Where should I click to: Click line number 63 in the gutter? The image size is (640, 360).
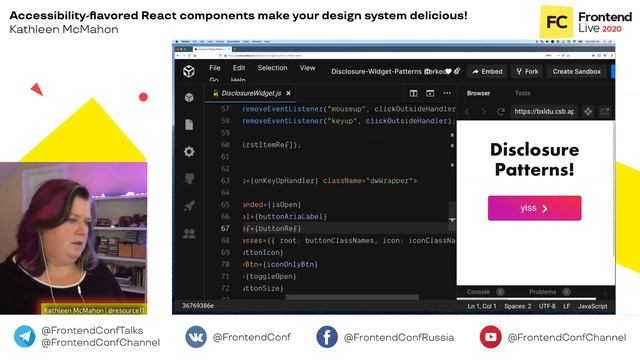[x=225, y=181]
